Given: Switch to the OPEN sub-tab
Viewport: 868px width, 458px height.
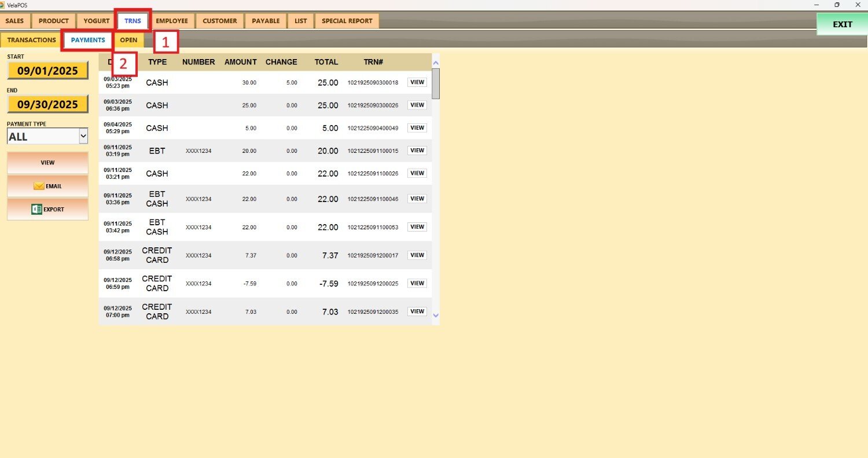Looking at the screenshot, I should pos(128,40).
